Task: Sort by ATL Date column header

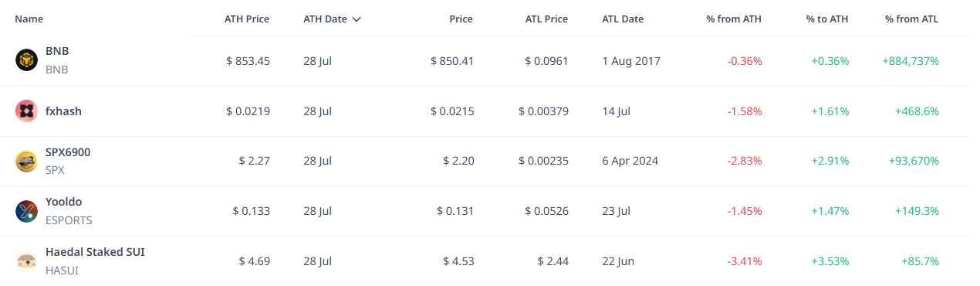Action: click(623, 19)
